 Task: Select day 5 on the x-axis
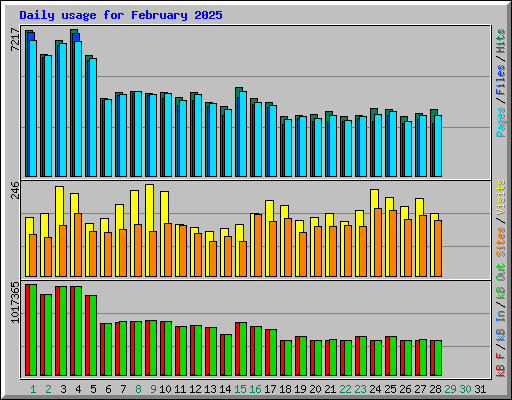pyautogui.click(x=93, y=389)
